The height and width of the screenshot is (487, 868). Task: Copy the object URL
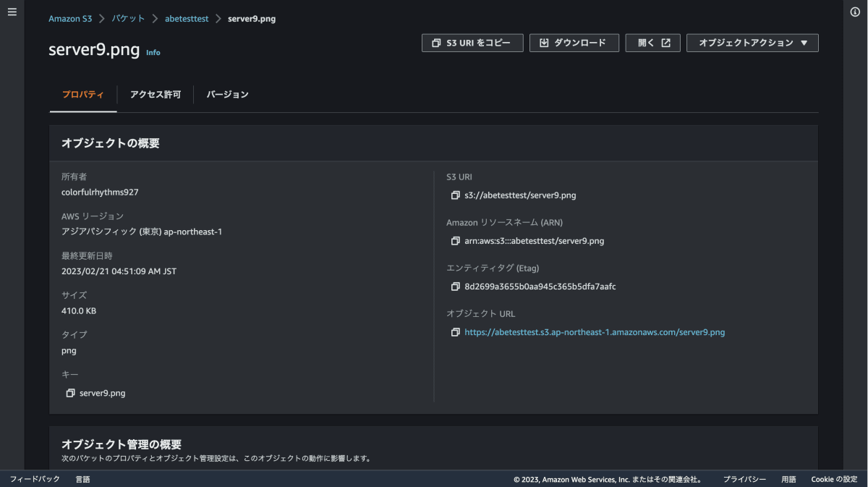click(455, 332)
